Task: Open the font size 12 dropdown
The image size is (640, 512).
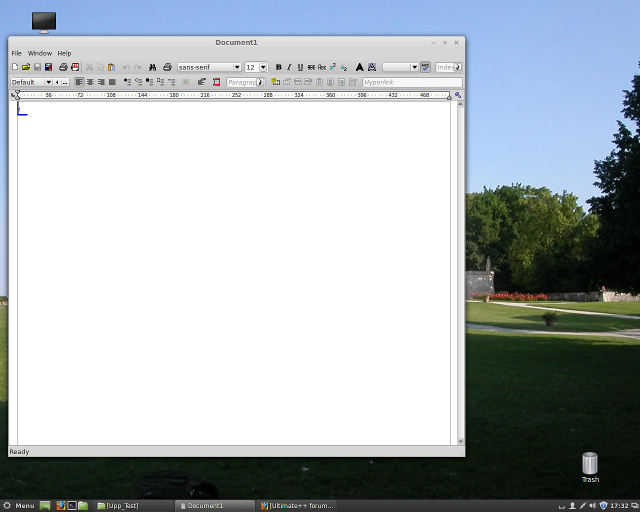Action: click(x=263, y=67)
